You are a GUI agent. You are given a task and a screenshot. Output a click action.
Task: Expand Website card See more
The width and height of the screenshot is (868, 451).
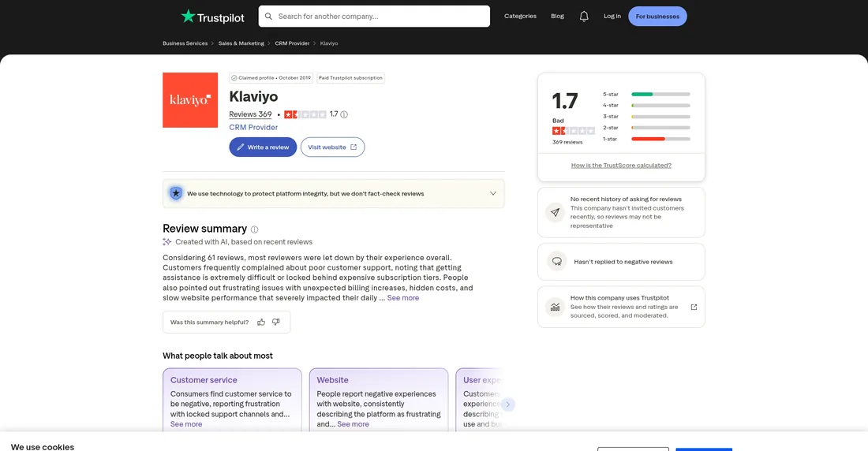point(353,424)
